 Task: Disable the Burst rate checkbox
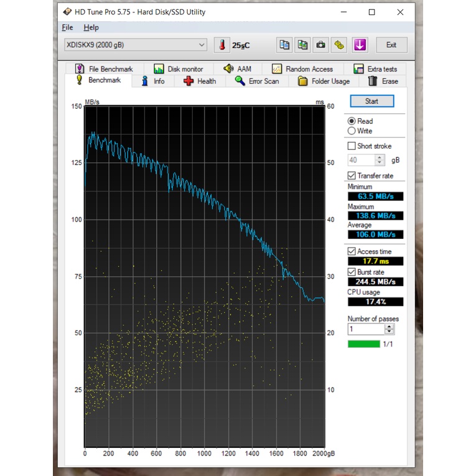coord(352,272)
